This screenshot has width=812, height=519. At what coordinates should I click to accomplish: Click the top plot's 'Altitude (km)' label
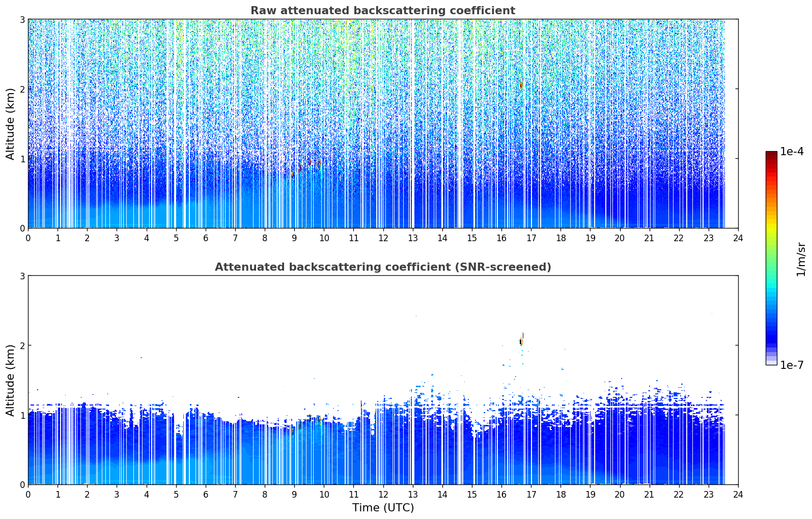(11, 124)
